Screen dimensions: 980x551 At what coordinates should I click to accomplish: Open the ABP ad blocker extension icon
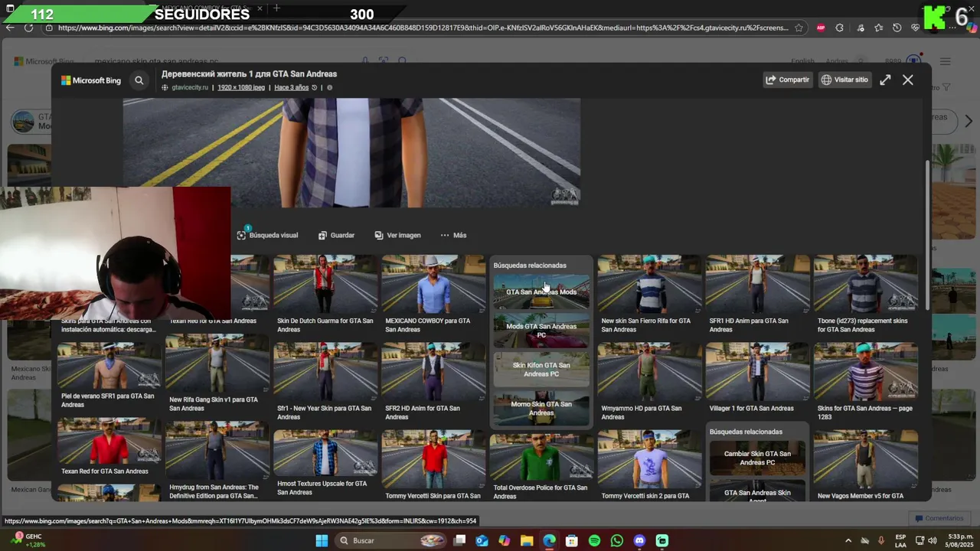click(x=821, y=28)
